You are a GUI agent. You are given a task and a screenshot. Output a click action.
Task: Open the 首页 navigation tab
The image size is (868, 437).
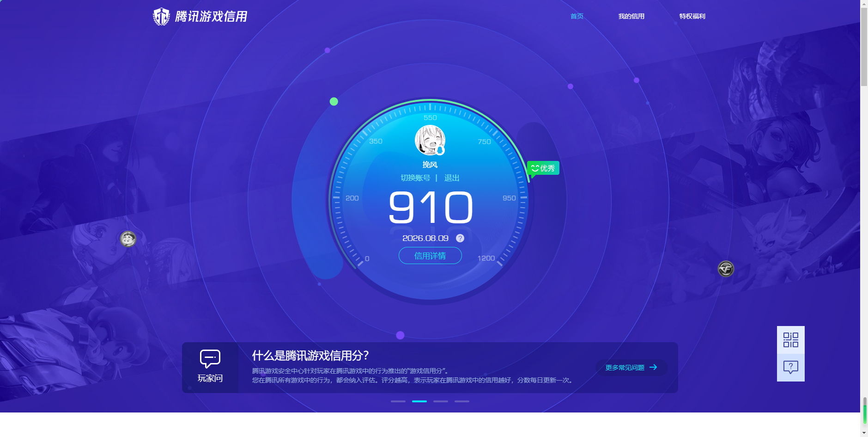coord(577,16)
